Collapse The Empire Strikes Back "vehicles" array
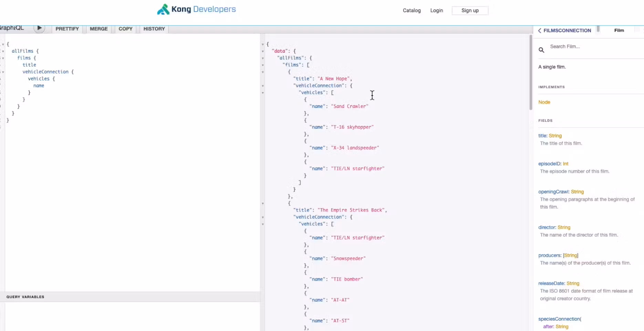This screenshot has width=644, height=331. pos(263,224)
